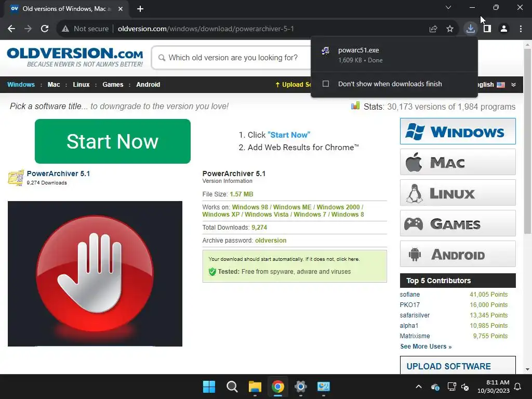Open the Linux category button in the sidebar
Viewport: 532px width, 399px height.
pyautogui.click(x=458, y=193)
